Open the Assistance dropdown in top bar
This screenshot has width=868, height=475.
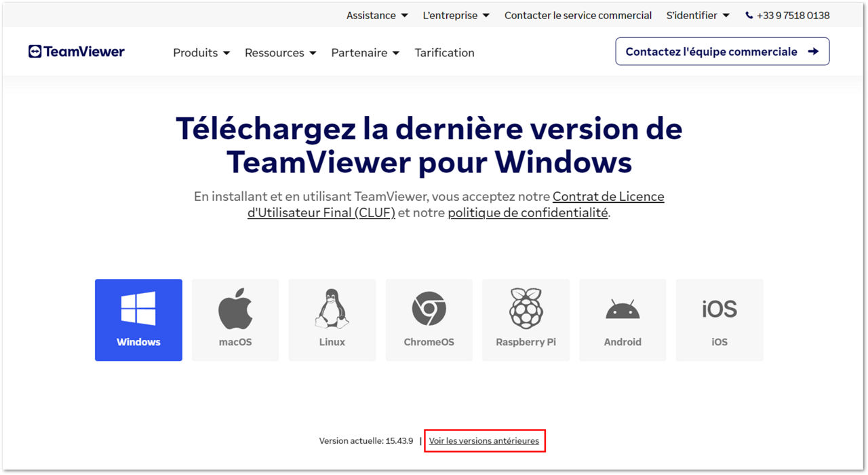(377, 15)
